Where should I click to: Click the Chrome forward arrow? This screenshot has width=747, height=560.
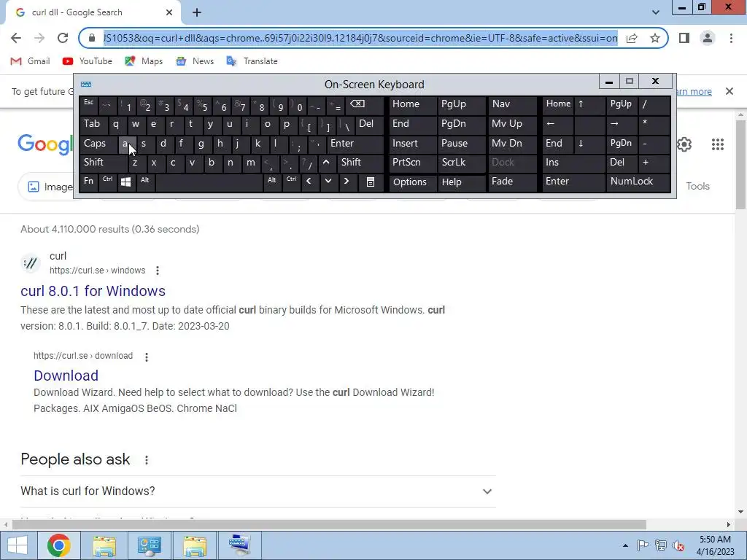point(39,38)
